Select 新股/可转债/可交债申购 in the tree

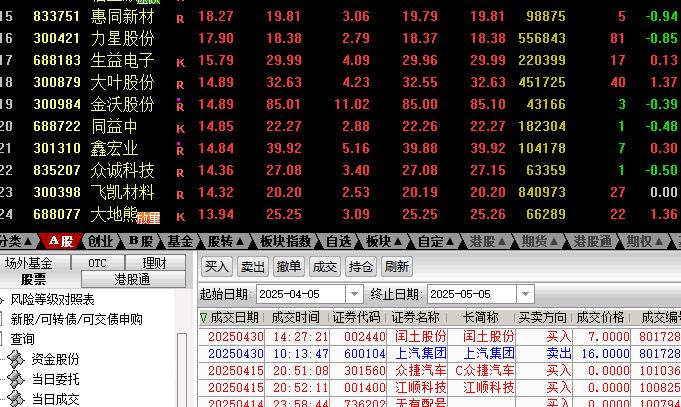tap(76, 319)
